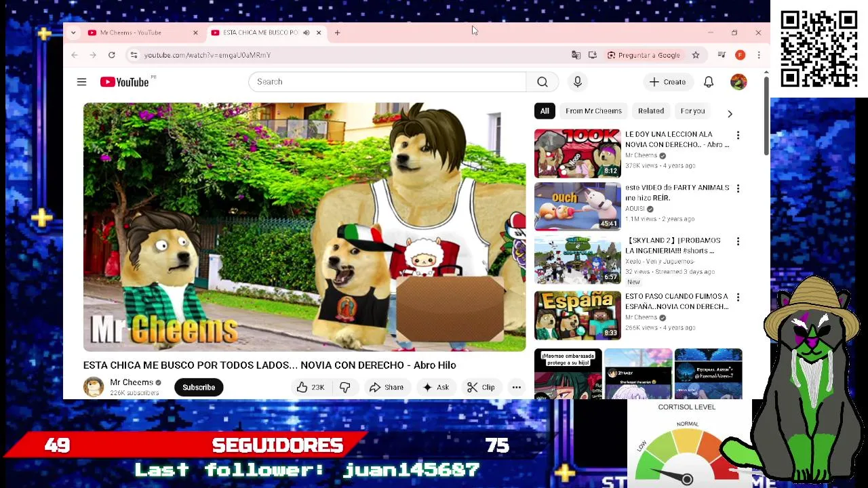This screenshot has height=488, width=868.
Task: Open options for ESTO PASO CUANDO FUIMOS video
Action: tap(738, 297)
